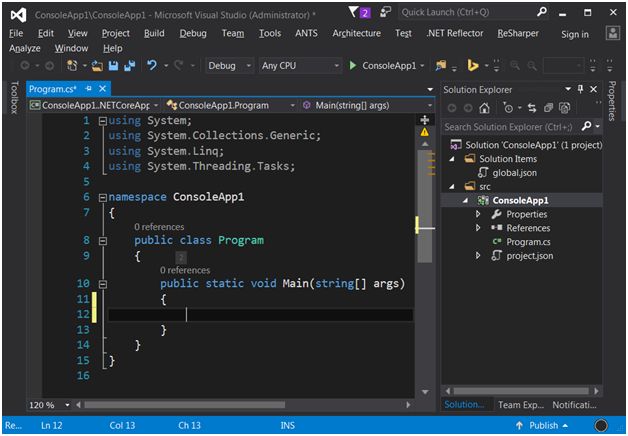
Task: Switch to the Team Exp... tab
Action: pyautogui.click(x=521, y=405)
